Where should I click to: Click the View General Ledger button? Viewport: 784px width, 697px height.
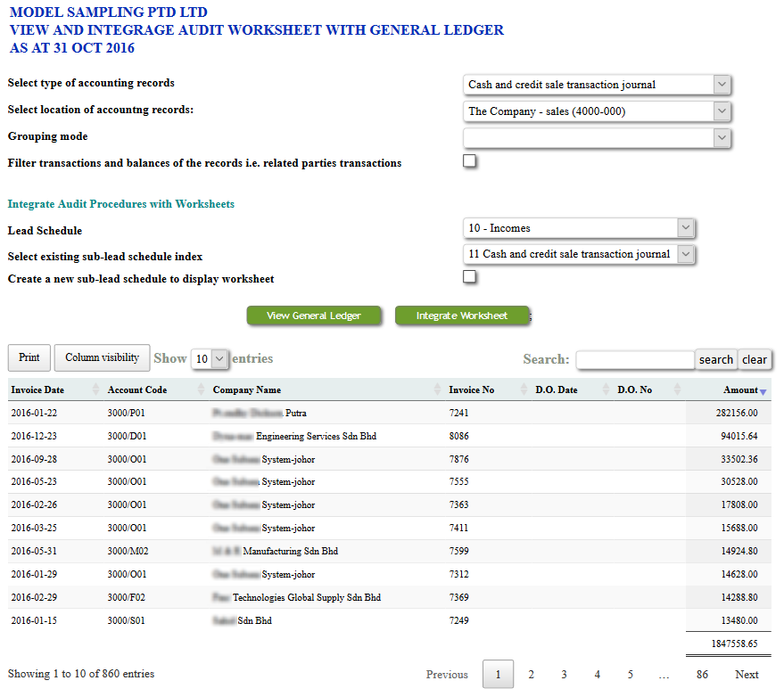click(314, 316)
